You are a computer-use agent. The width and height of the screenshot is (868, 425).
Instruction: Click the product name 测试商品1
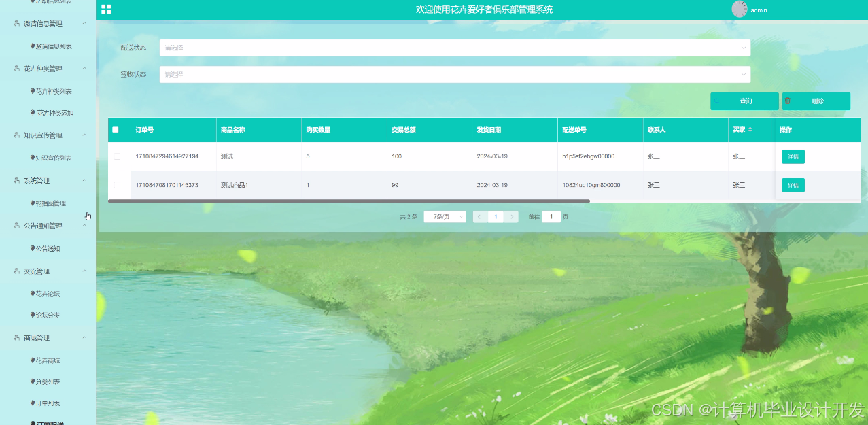235,185
